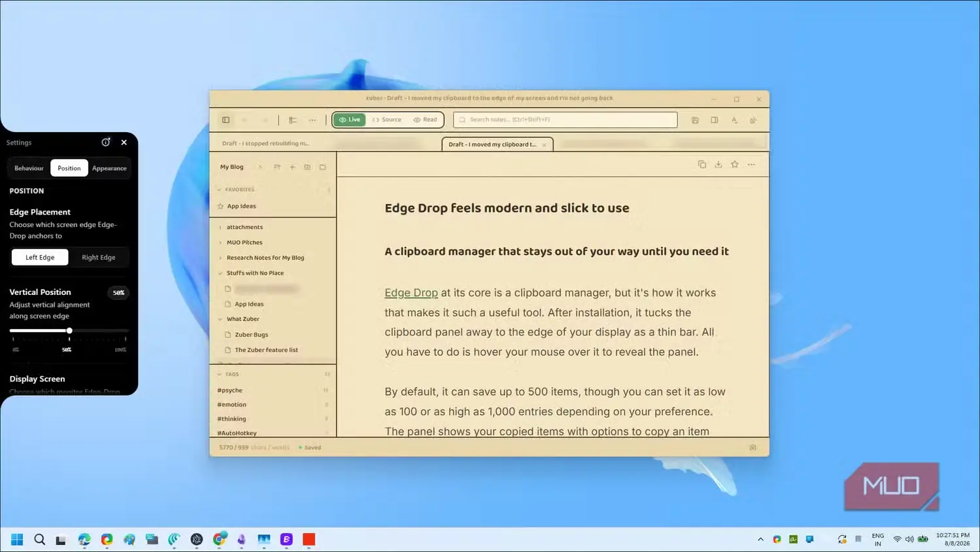This screenshot has width=980, height=552.
Task: Click the red square app in taskbar
Action: coord(309,539)
